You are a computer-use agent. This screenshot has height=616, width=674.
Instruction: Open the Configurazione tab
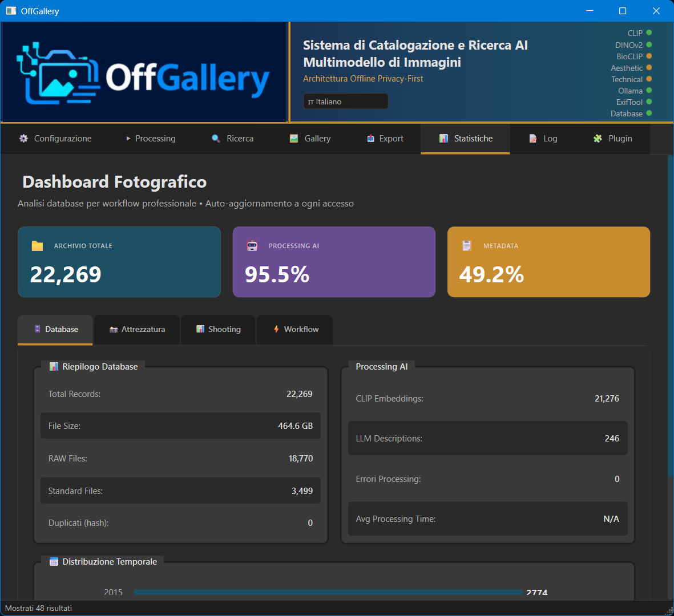pos(55,139)
